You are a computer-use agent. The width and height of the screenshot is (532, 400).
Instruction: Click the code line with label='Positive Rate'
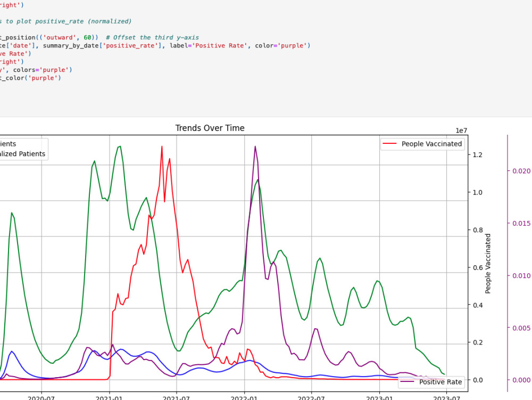point(155,45)
